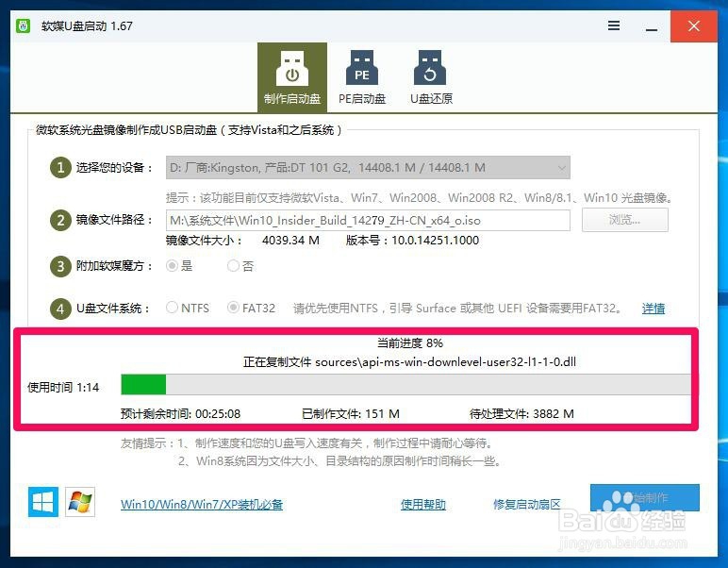This screenshot has width=728, height=568.
Task: Click the 待处理文件: 3882 M text
Action: [521, 414]
